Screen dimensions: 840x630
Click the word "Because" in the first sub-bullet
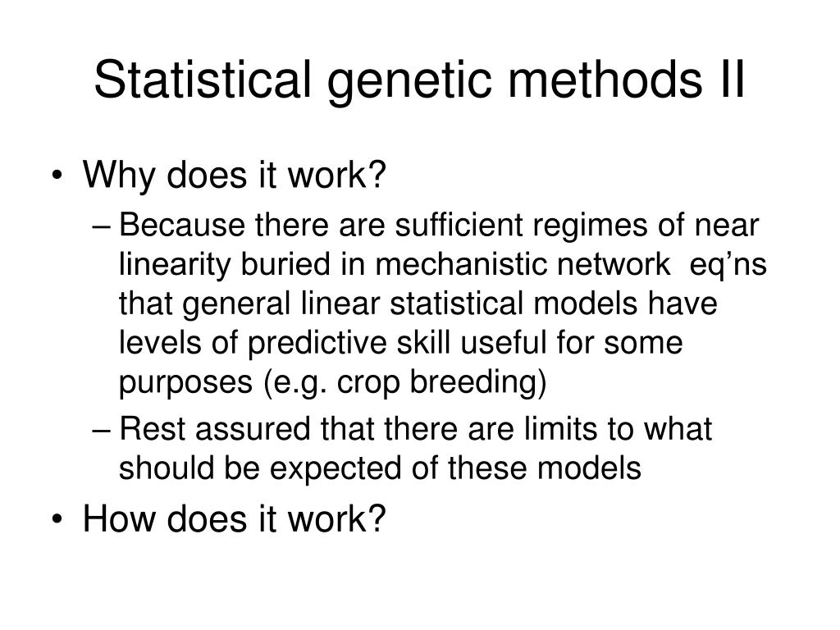182,225
